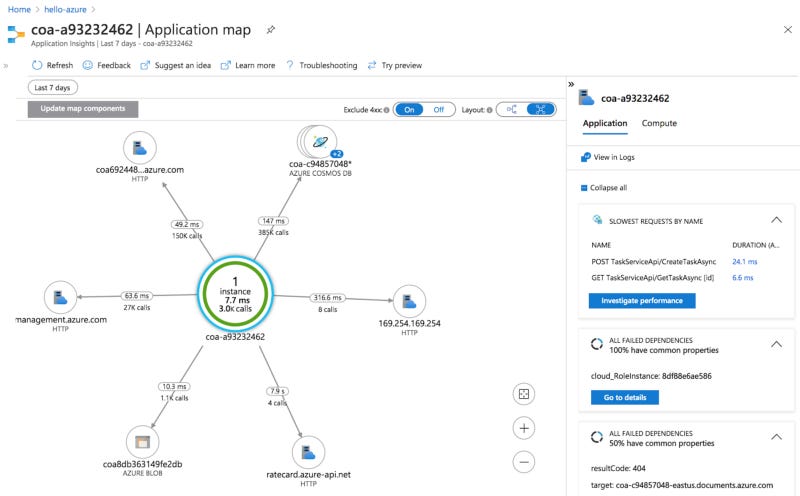Open 24.1 ms duration link
Viewport: 800px width, 496px height.
click(744, 262)
